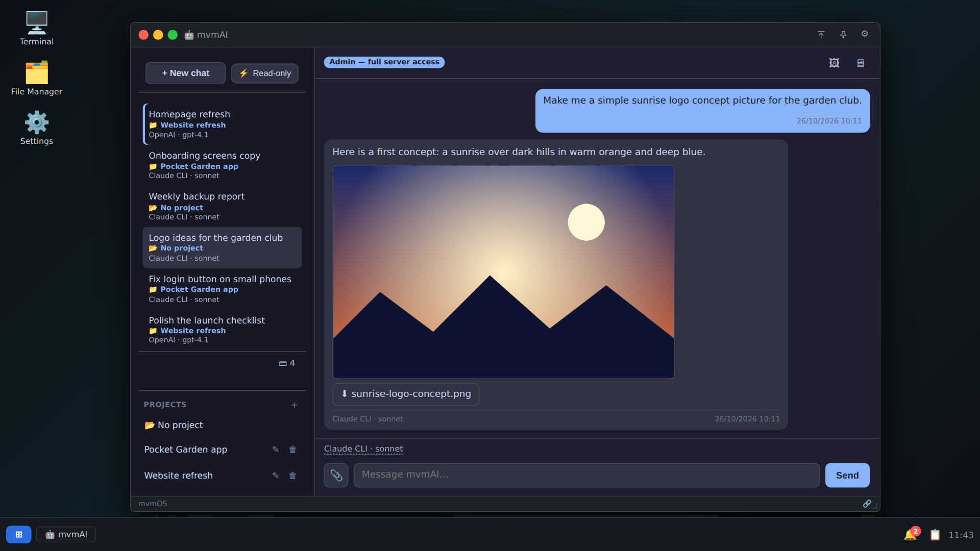Open the clipboard icon in the taskbar
This screenshot has width=980, height=551.
(935, 535)
